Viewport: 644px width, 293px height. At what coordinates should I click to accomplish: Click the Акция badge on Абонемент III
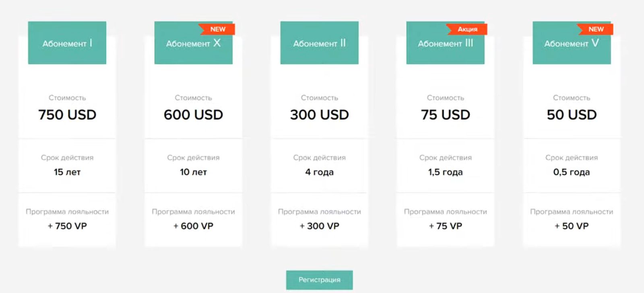[467, 29]
